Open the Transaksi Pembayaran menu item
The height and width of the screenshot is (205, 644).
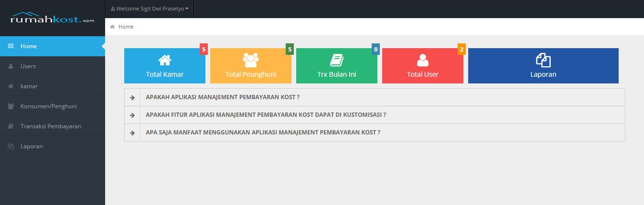(x=53, y=126)
